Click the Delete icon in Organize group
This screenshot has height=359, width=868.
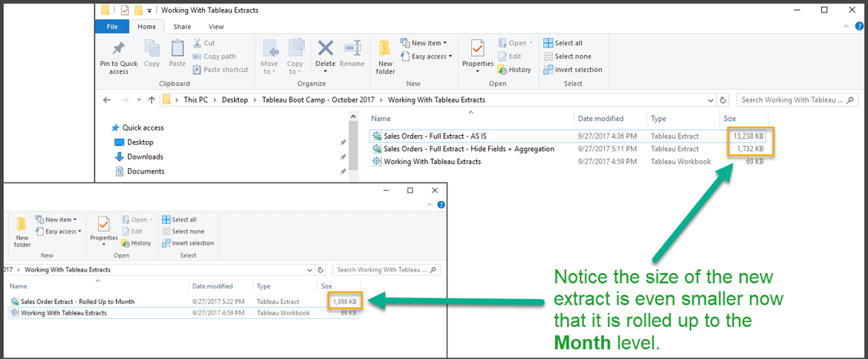coord(325,50)
